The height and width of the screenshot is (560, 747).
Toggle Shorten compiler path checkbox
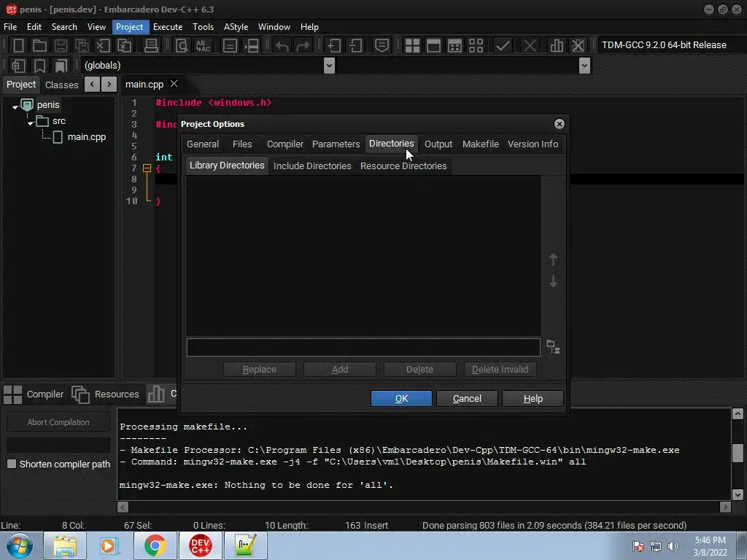coord(12,464)
